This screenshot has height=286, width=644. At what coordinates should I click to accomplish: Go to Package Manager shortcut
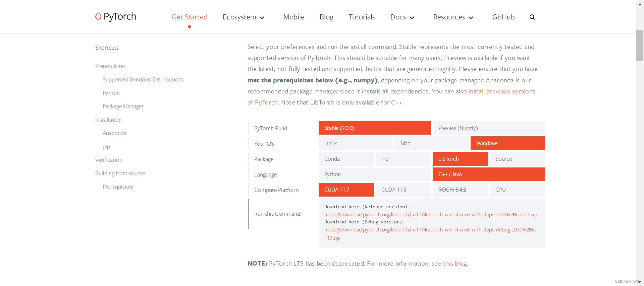point(123,106)
